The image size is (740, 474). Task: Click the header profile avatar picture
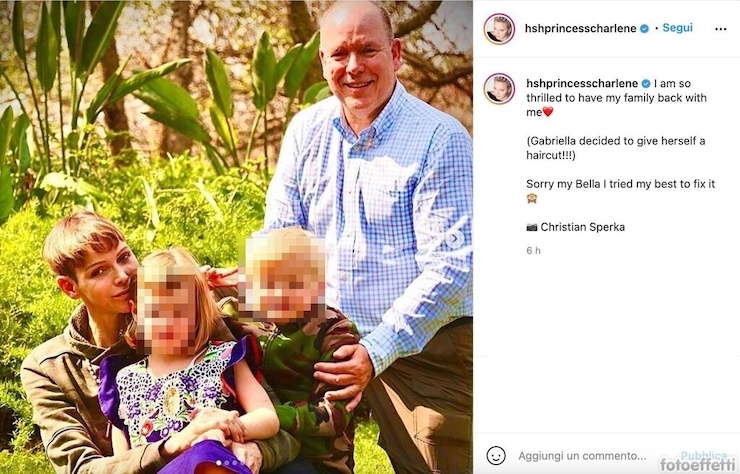coord(499,29)
